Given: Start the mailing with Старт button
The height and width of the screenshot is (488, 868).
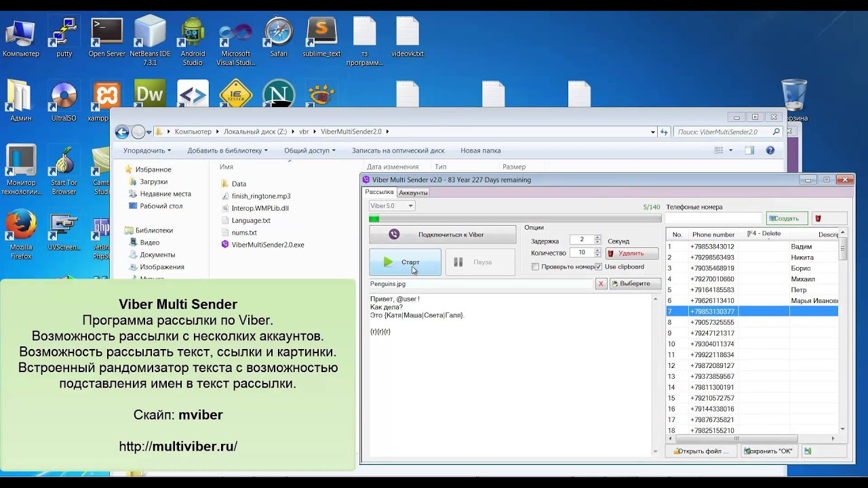Looking at the screenshot, I should click(405, 262).
